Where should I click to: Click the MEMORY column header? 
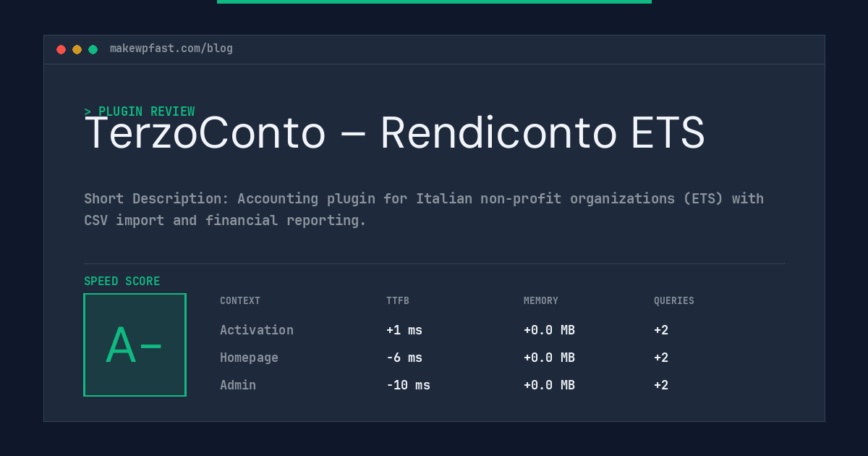(x=541, y=301)
